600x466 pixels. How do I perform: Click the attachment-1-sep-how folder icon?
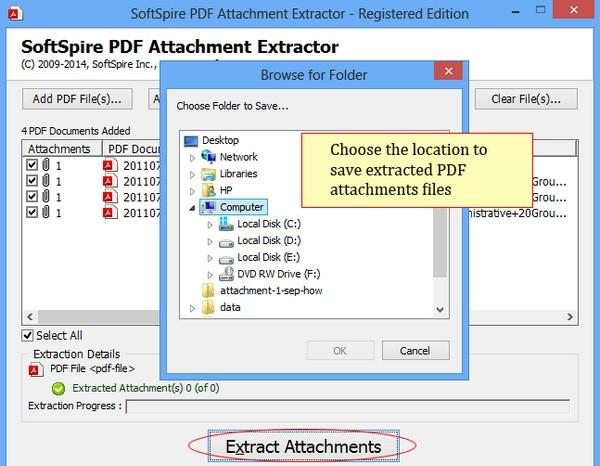tap(209, 291)
